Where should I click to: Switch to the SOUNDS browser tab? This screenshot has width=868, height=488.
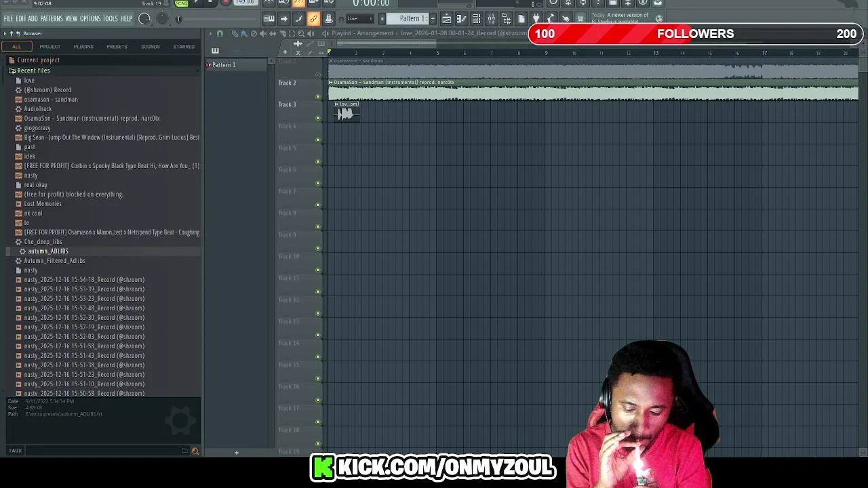pyautogui.click(x=151, y=47)
